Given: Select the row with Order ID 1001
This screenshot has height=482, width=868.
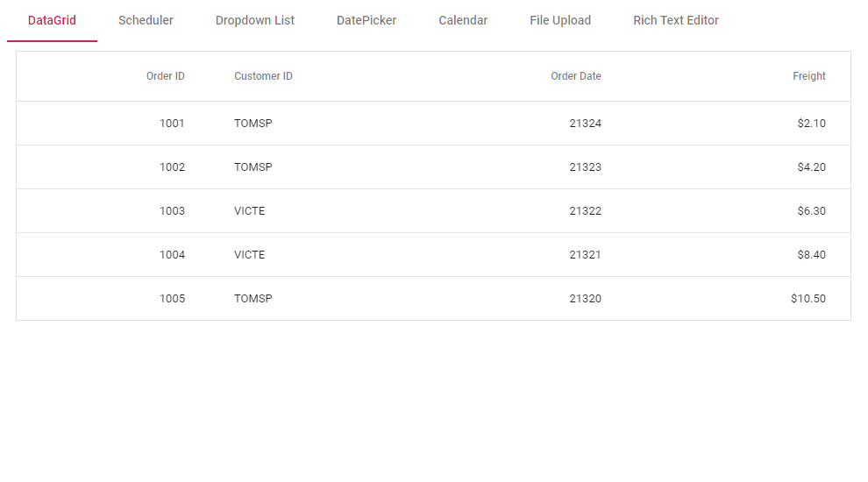Looking at the screenshot, I should click(x=172, y=124).
